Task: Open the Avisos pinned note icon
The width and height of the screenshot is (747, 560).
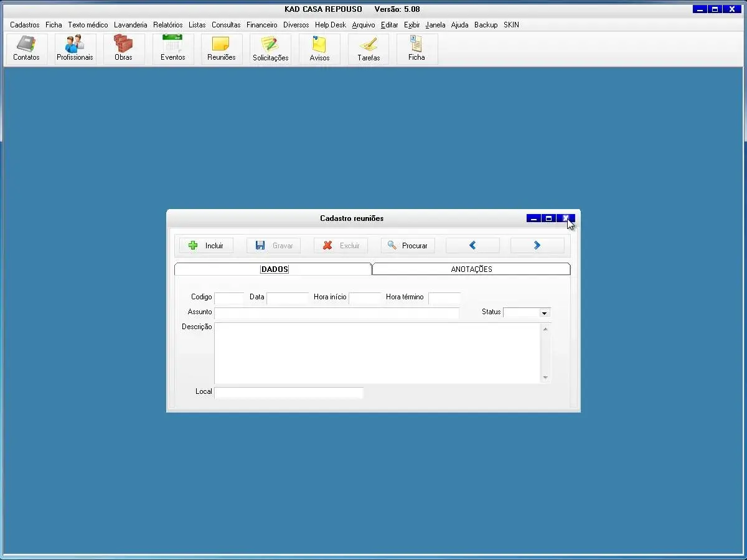Action: tap(319, 49)
